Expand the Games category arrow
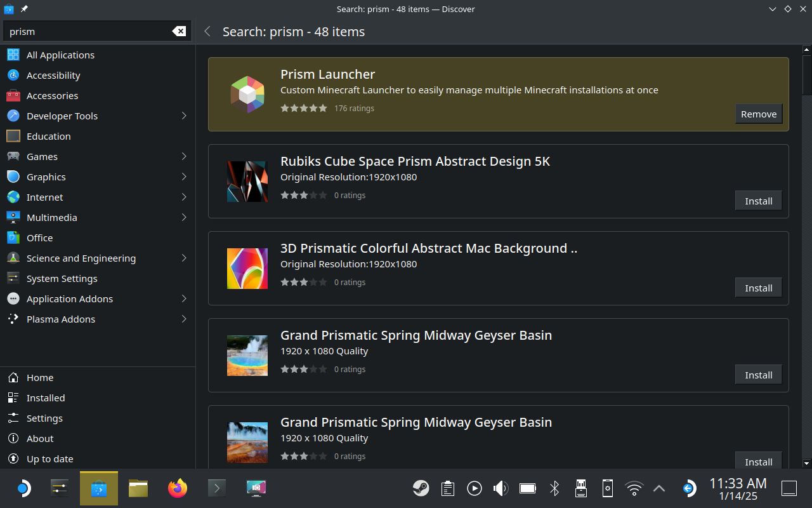The width and height of the screenshot is (812, 508). (x=184, y=156)
